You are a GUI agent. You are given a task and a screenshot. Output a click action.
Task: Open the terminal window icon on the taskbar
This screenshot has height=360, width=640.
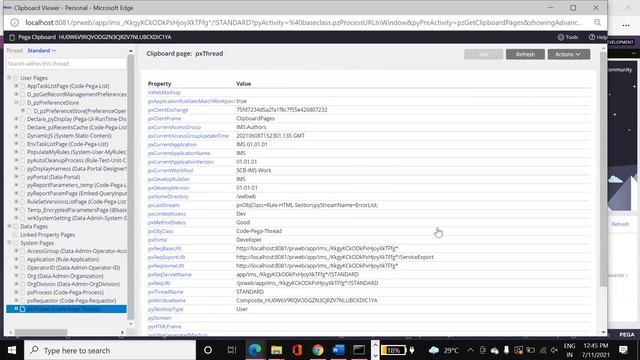tap(359, 350)
